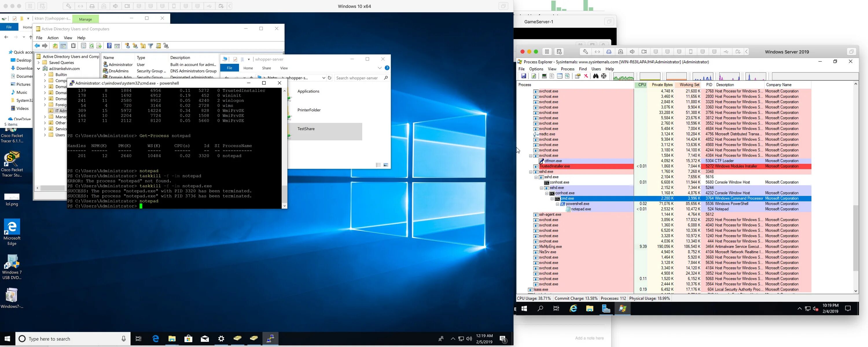Screen dimensions: 868x347
Task: Collapse ad.trankelvin.com domain node
Action: (38, 69)
